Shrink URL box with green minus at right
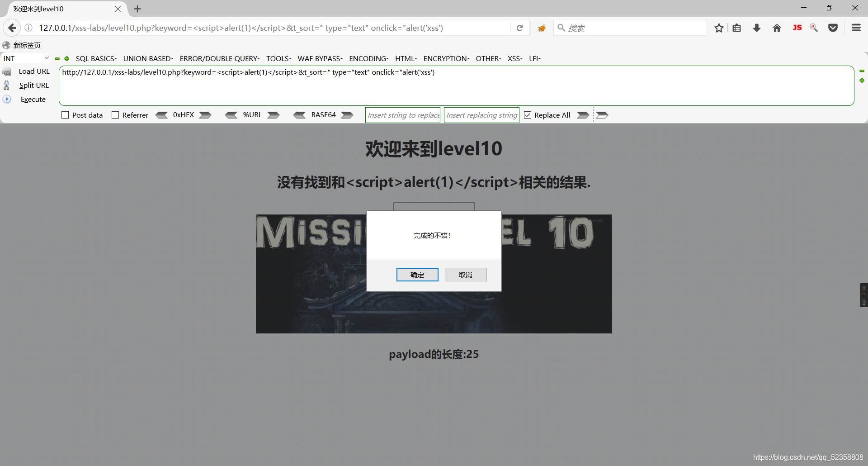The width and height of the screenshot is (868, 466). point(862,71)
